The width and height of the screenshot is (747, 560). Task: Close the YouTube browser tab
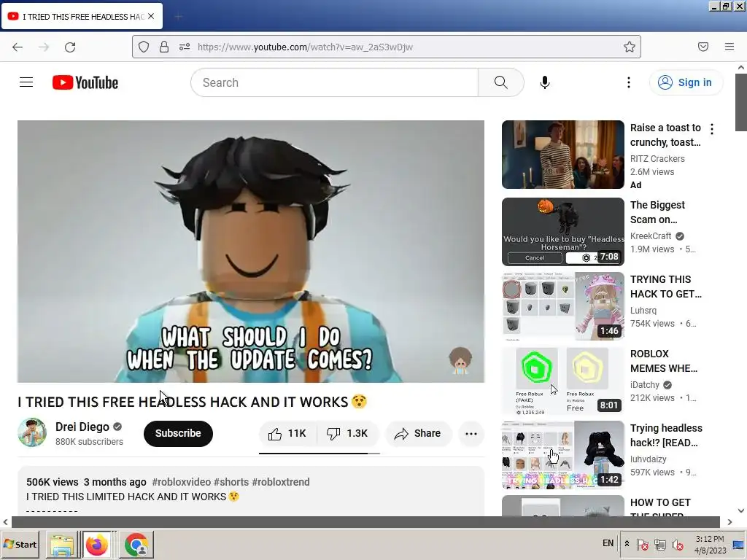click(151, 16)
